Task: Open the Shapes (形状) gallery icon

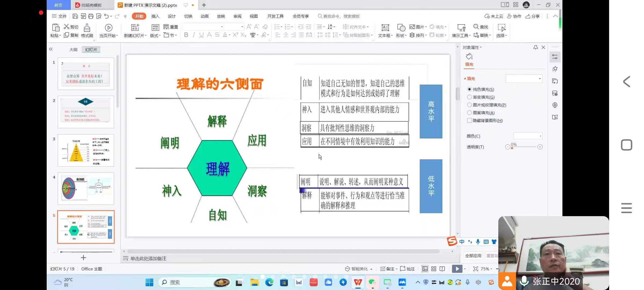Action: (x=401, y=28)
